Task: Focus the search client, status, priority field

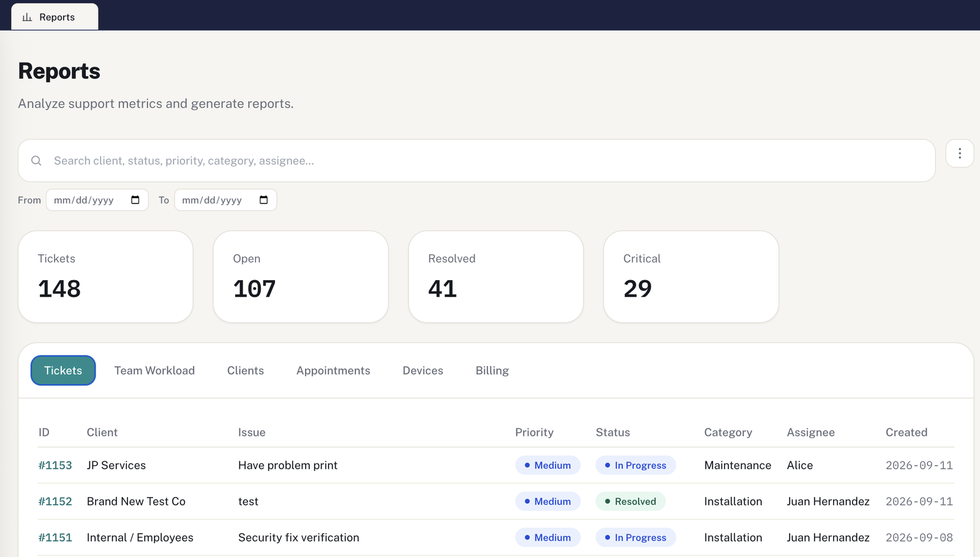Action: tap(477, 161)
